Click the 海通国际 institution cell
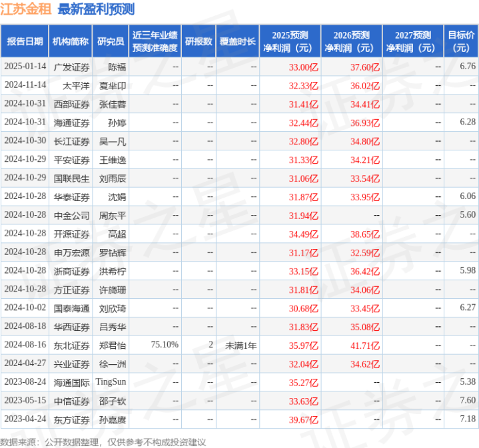The image size is (479, 448). click(x=71, y=383)
